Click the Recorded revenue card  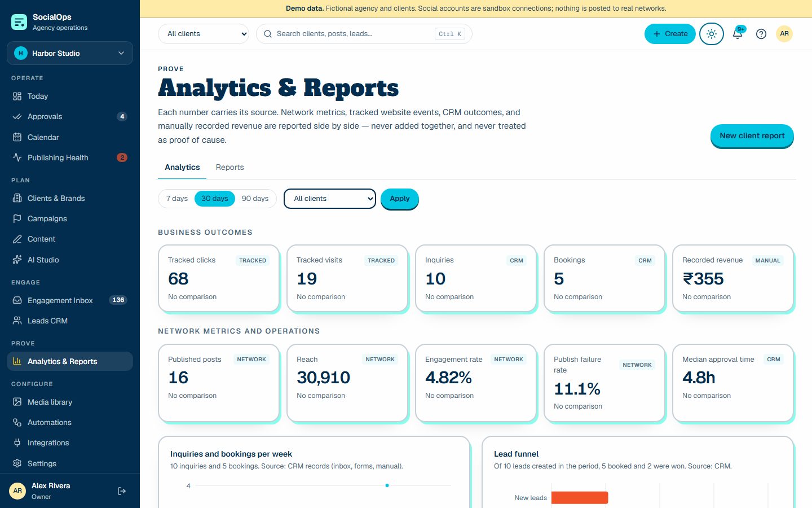(733, 278)
